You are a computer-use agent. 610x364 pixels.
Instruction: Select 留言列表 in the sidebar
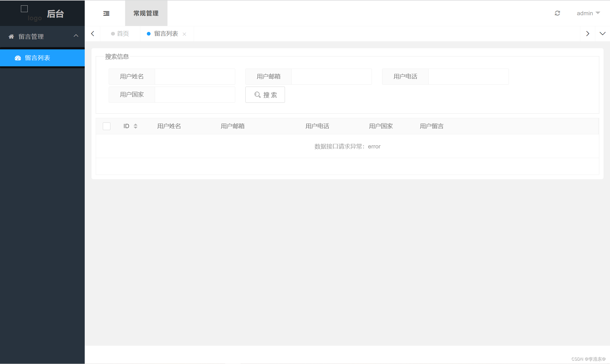(42, 58)
